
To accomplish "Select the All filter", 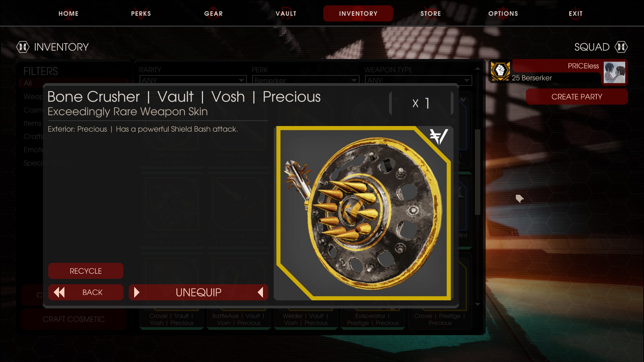I will click(x=28, y=83).
